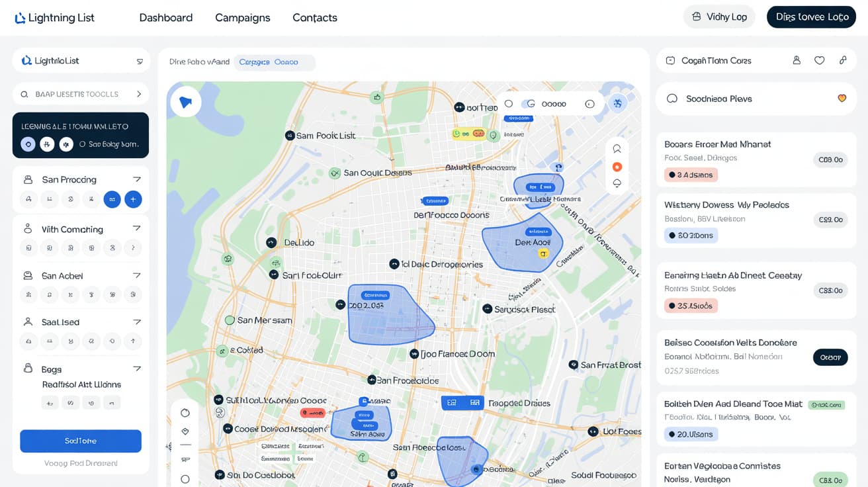Open the LightnioList sidebar dropdown
The image size is (868, 487).
140,61
